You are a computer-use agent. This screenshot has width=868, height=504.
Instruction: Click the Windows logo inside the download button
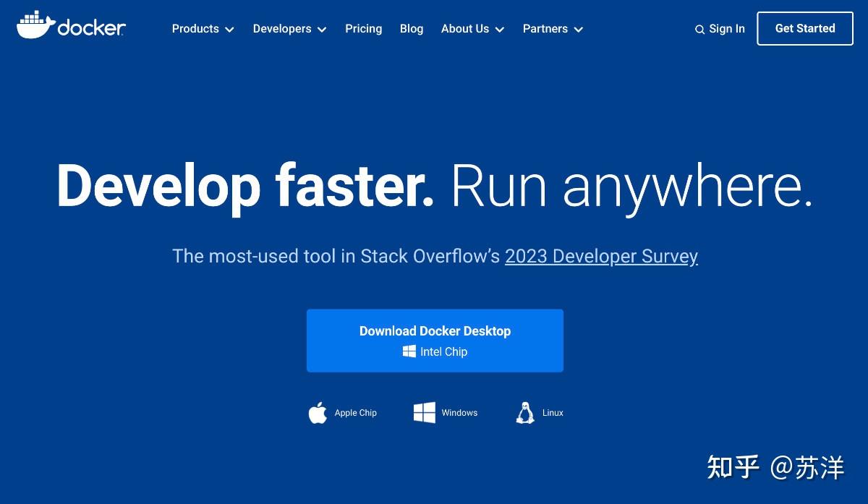pyautogui.click(x=407, y=351)
